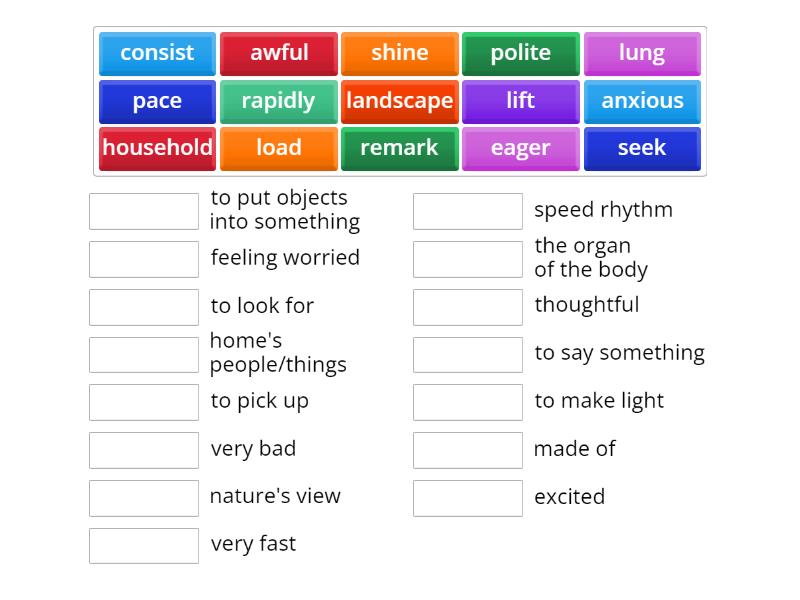Select the red "household" tile
This screenshot has width=800, height=600.
coord(156,148)
